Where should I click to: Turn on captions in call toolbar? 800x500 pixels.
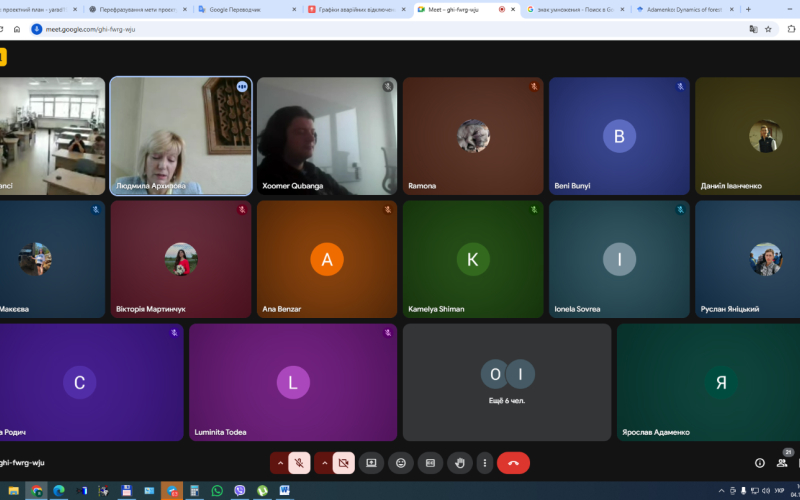pyautogui.click(x=430, y=463)
